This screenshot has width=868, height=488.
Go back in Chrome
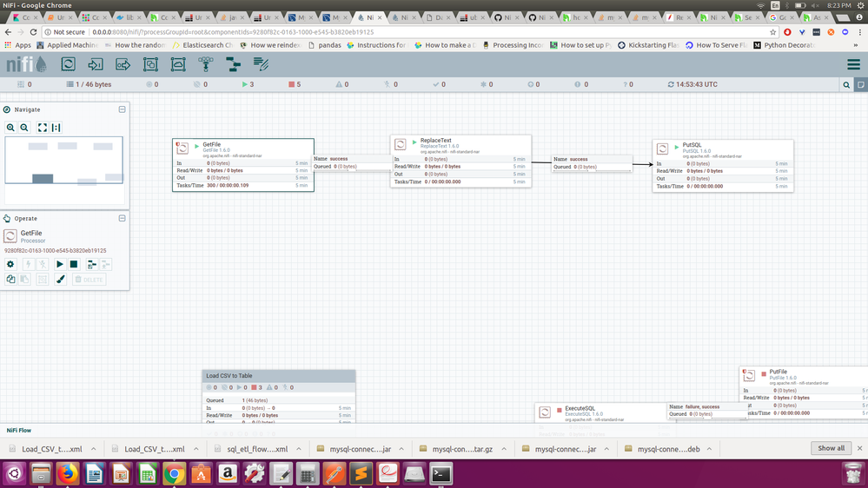click(9, 32)
